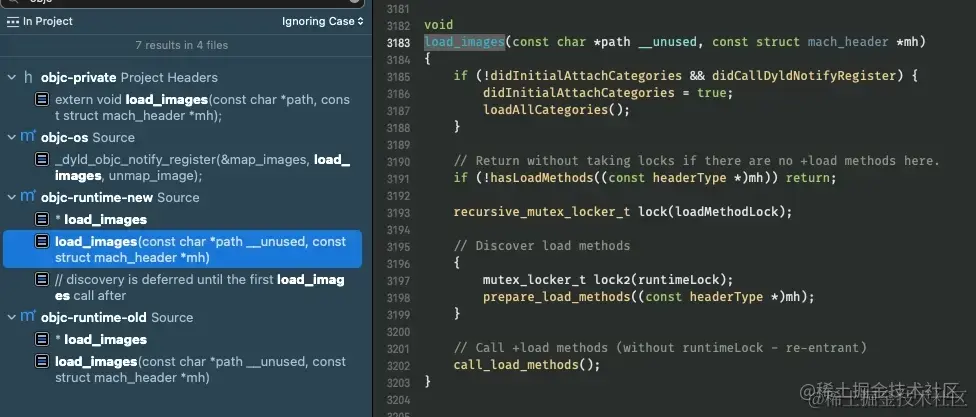Click icon beside _dyld_objc_notify_register result

click(x=42, y=159)
